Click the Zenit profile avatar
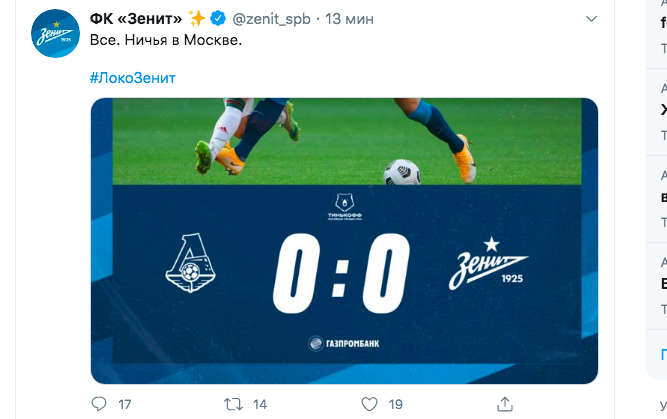667x419 pixels. tap(55, 33)
